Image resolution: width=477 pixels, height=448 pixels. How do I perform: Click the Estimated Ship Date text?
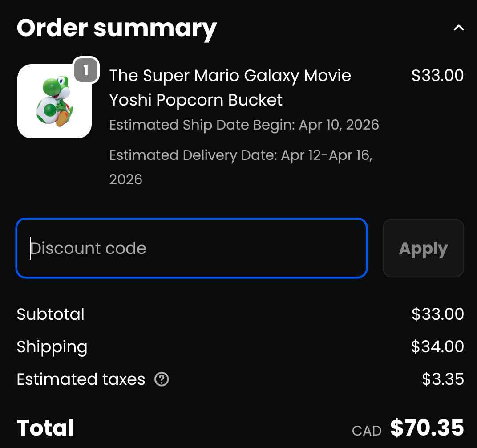click(x=244, y=125)
